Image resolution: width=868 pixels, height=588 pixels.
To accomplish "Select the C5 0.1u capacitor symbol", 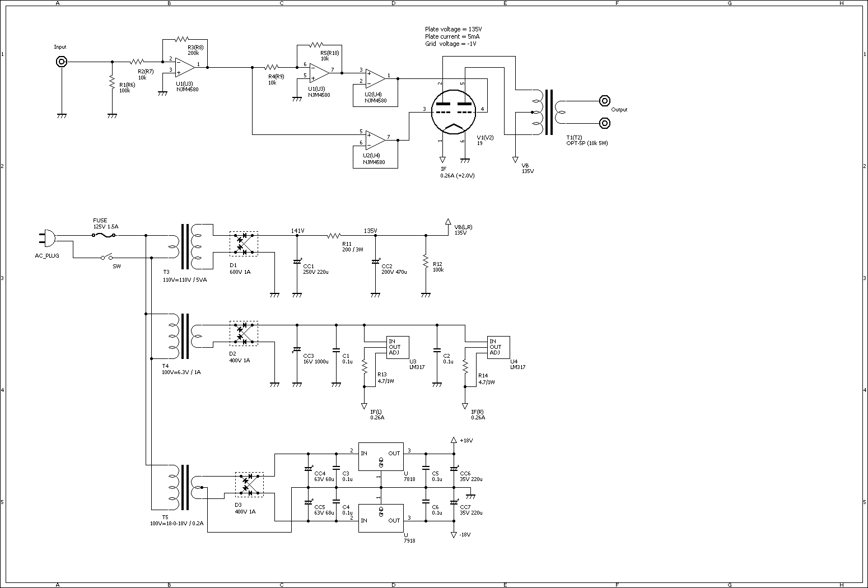I will tap(426, 468).
